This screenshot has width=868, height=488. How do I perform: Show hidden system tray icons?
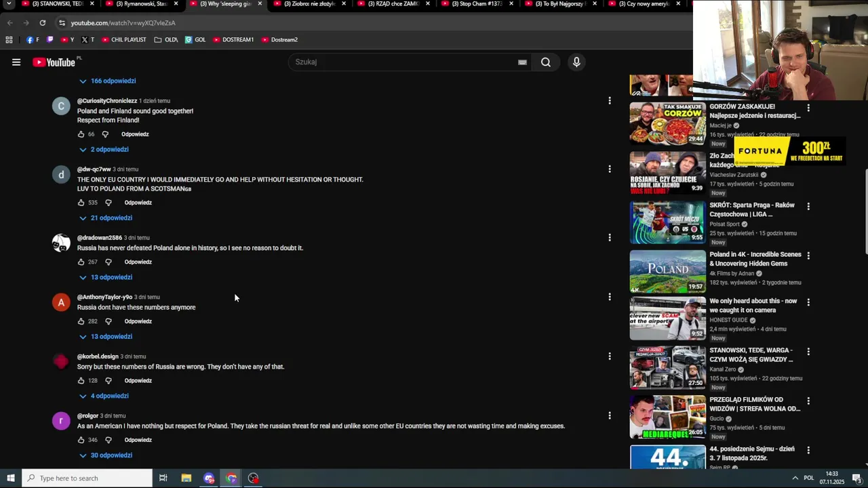pyautogui.click(x=795, y=478)
